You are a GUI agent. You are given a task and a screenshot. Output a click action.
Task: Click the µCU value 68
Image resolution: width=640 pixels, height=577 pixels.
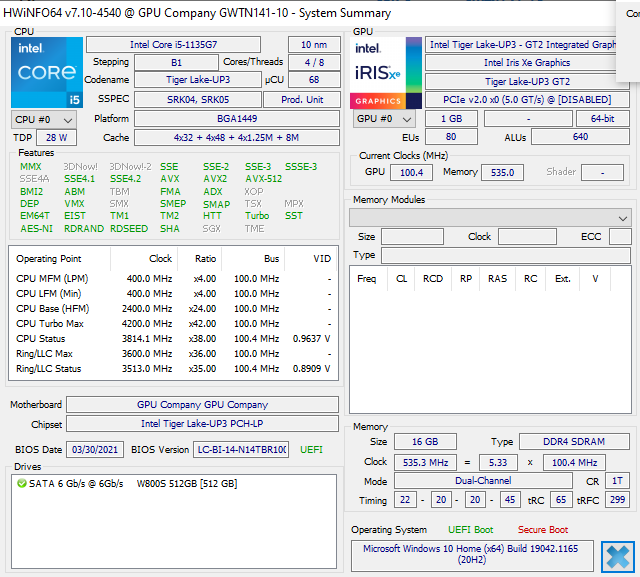[x=314, y=80]
